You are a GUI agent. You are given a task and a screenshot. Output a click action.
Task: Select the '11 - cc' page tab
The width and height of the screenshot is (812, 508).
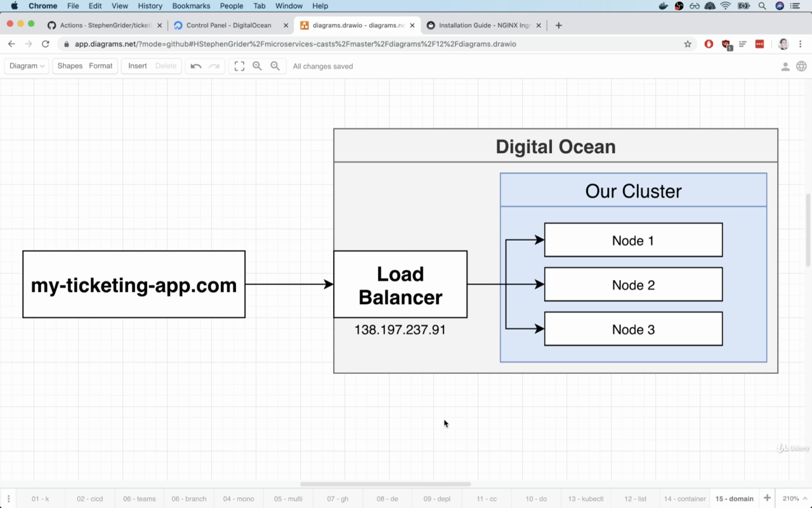pyautogui.click(x=487, y=498)
